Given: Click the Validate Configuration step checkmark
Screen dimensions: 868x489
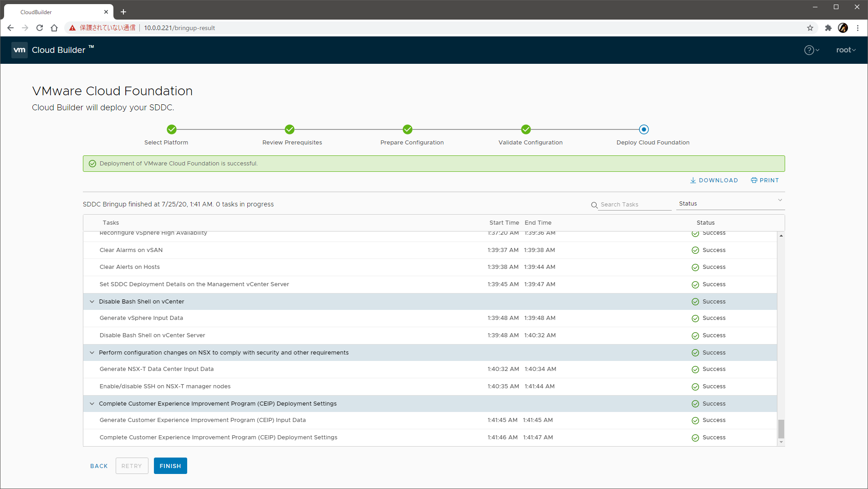Looking at the screenshot, I should pyautogui.click(x=526, y=129).
